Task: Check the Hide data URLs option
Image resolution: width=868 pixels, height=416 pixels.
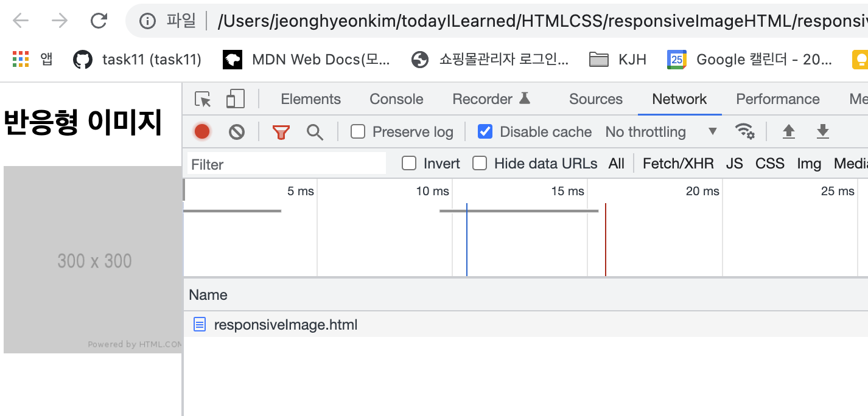Action: (x=480, y=163)
